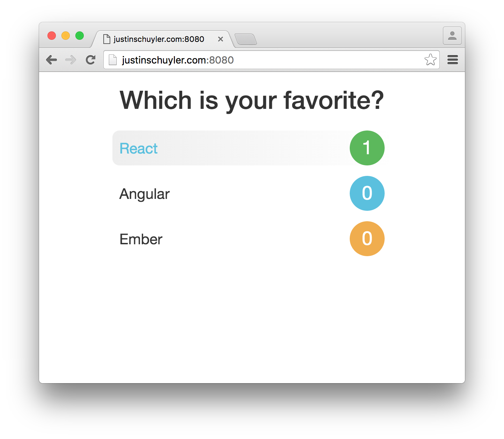Click the forward navigation arrow
The width and height of the screenshot is (504, 439).
pos(71,60)
